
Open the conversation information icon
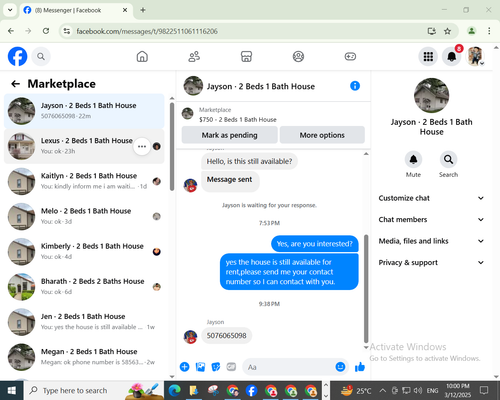point(355,86)
